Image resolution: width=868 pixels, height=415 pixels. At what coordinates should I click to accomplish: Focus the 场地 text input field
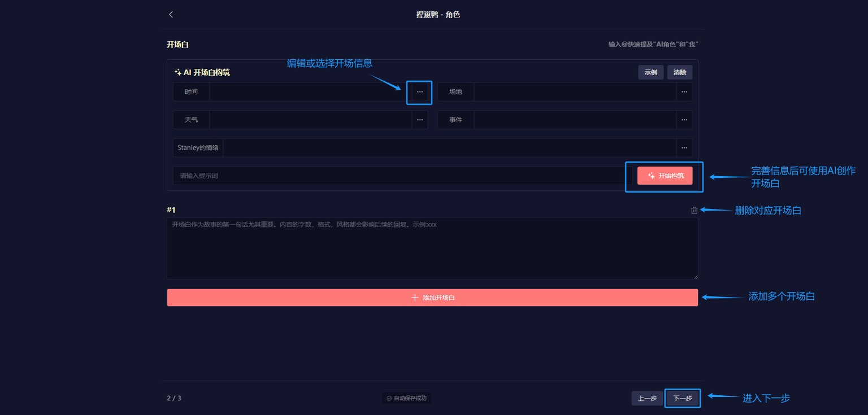(x=574, y=91)
